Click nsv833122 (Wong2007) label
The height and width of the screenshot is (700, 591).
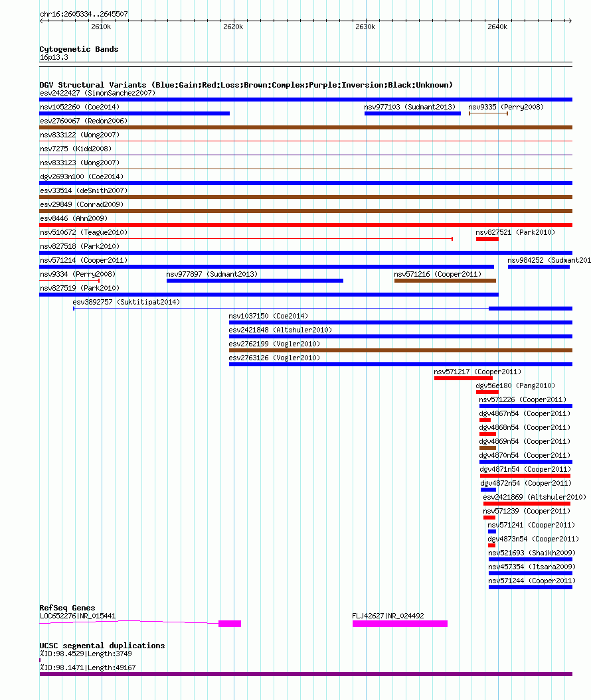(80, 135)
